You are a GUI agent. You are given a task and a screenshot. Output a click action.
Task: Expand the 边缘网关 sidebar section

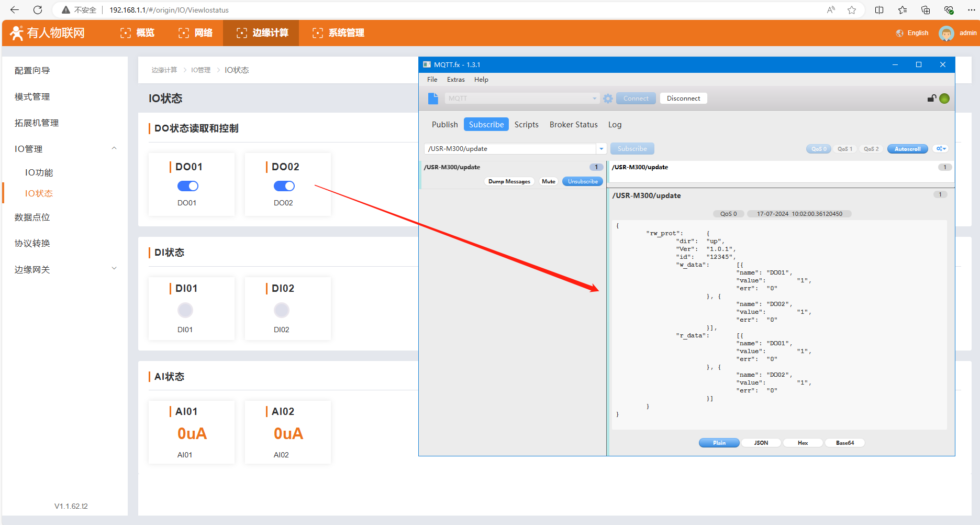[114, 269]
